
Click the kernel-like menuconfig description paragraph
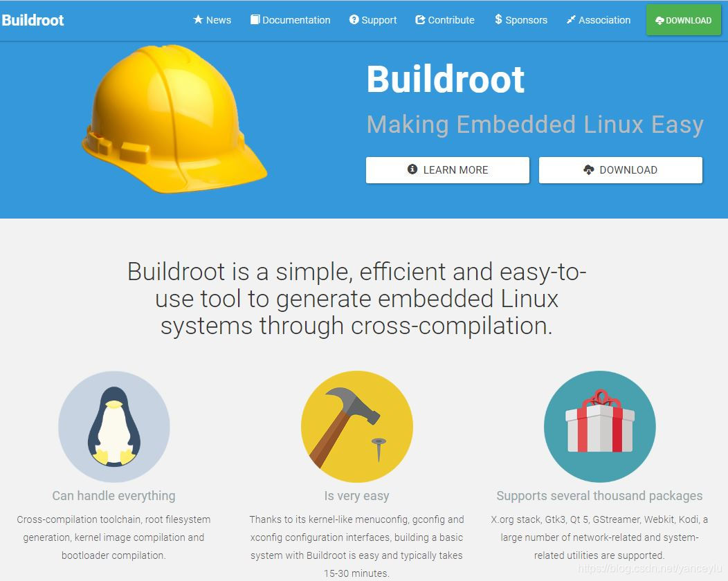point(356,546)
